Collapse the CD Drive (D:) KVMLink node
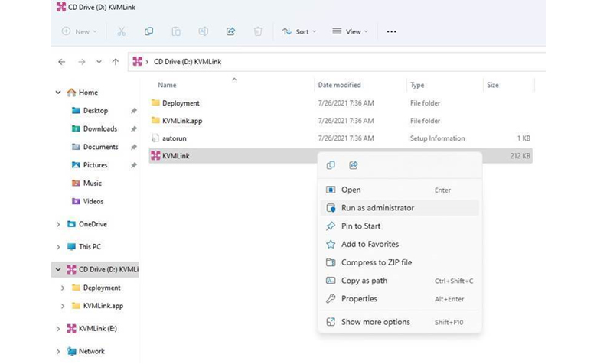The height and width of the screenshot is (364, 597). (x=58, y=269)
